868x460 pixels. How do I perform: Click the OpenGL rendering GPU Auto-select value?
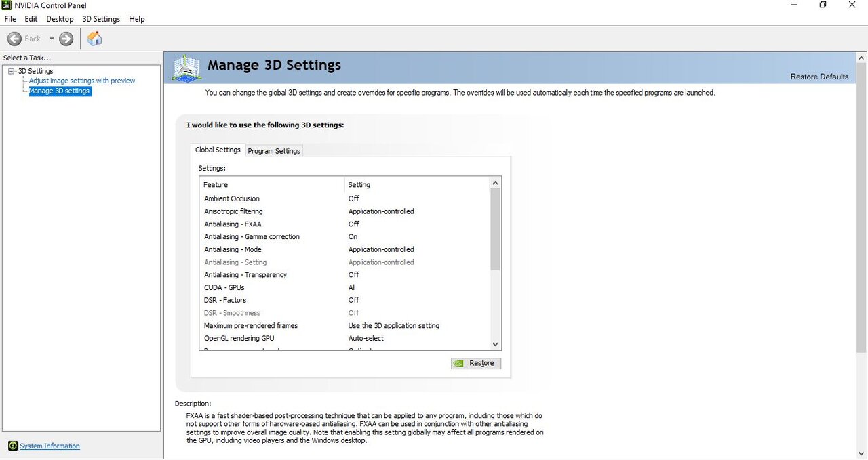366,338
